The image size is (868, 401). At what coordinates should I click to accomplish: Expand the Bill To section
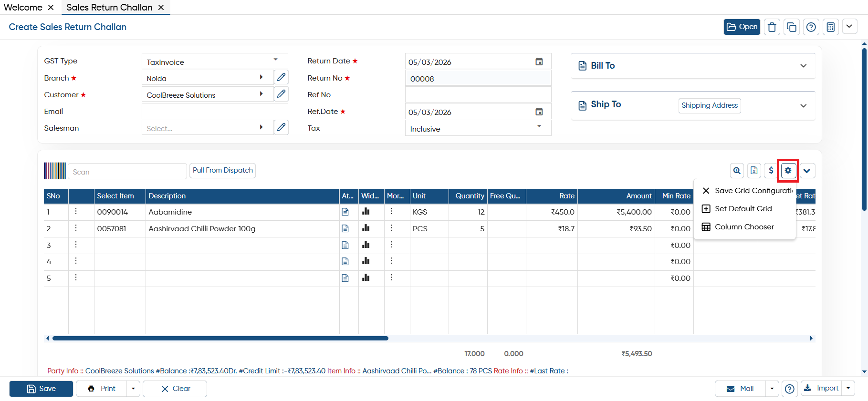click(x=803, y=66)
